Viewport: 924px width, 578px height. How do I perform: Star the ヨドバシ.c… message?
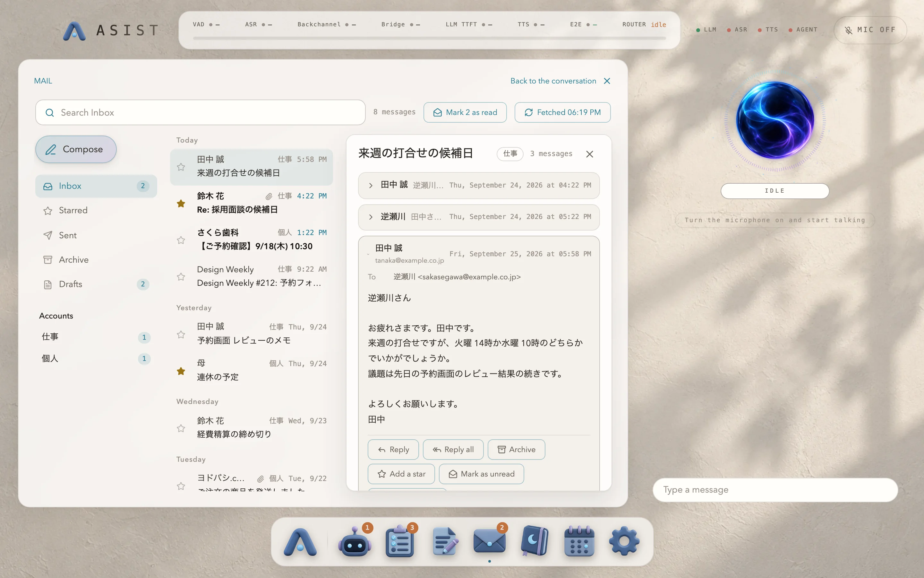(x=181, y=486)
